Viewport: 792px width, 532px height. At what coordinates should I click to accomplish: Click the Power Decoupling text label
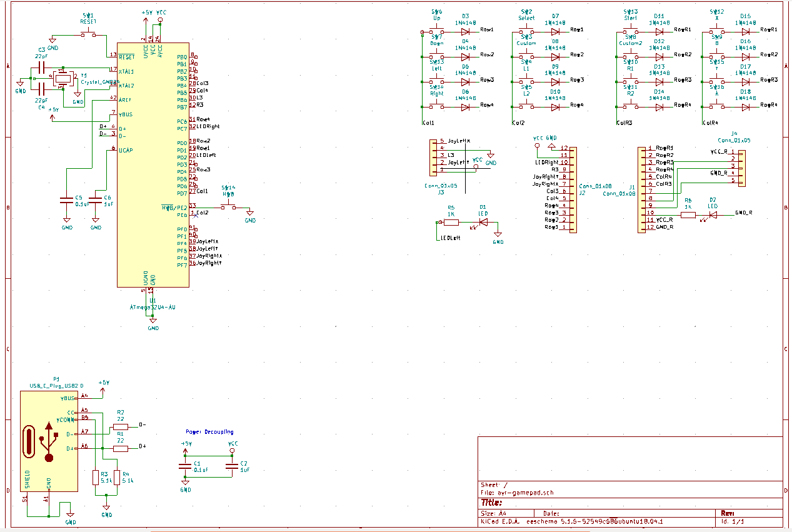209,432
